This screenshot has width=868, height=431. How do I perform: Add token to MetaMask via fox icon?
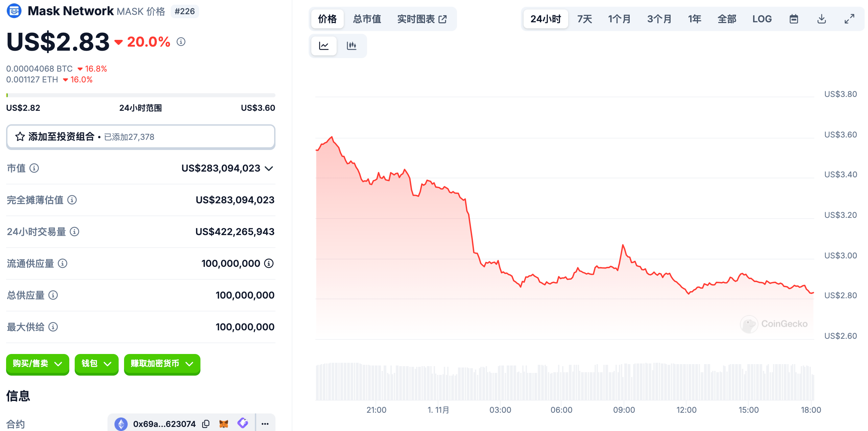coord(224,424)
